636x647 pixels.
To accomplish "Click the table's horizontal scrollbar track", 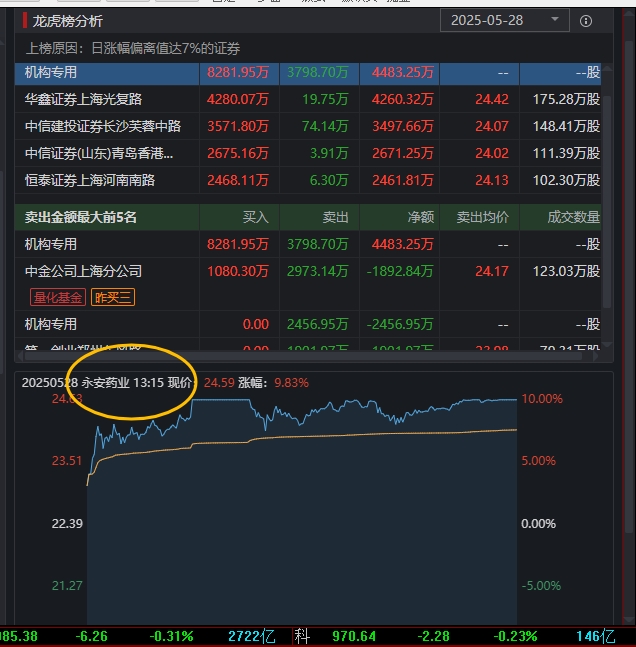I will click(x=307, y=356).
